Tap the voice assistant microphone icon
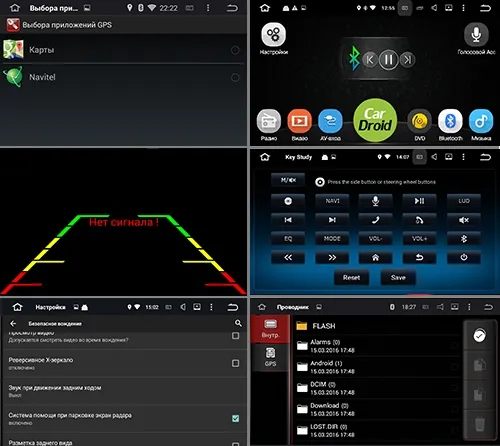Screen dimensions: 500x446 (x=476, y=35)
